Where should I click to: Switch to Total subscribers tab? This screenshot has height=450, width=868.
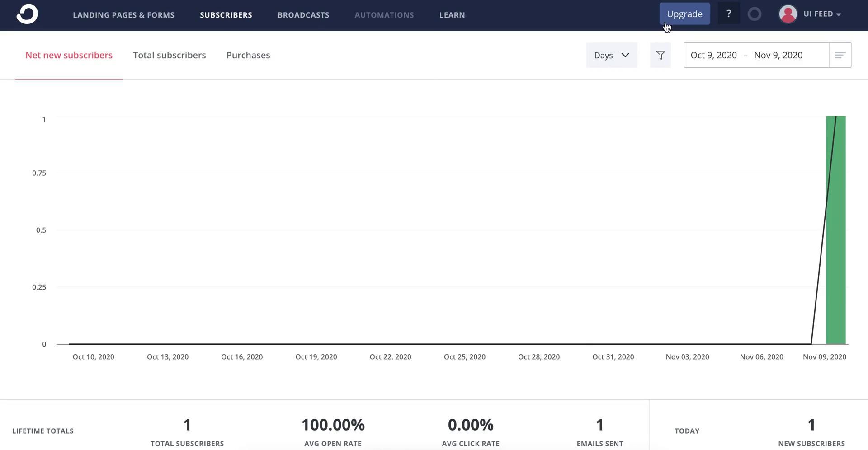tap(169, 55)
